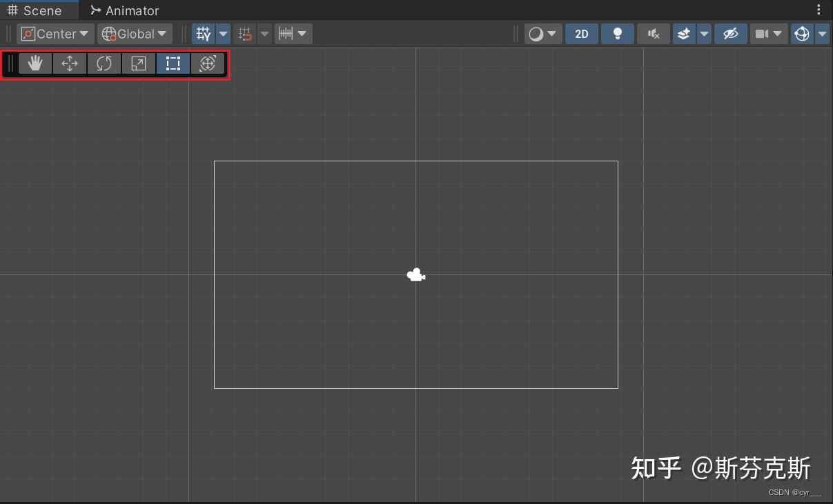This screenshot has height=504, width=833.
Task: Toggle grid snapping button
Action: point(245,34)
